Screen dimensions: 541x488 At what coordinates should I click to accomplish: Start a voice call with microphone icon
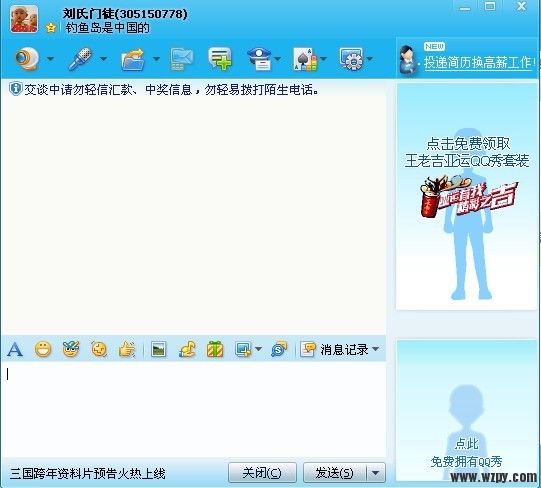click(x=80, y=59)
